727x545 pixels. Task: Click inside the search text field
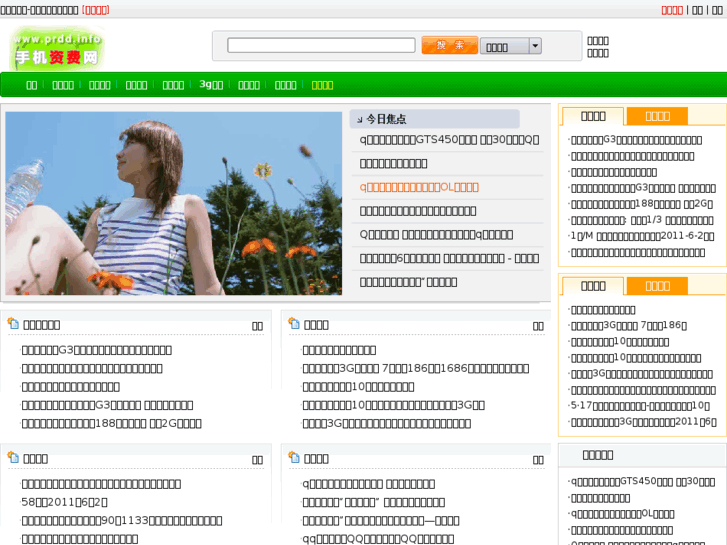[x=321, y=46]
